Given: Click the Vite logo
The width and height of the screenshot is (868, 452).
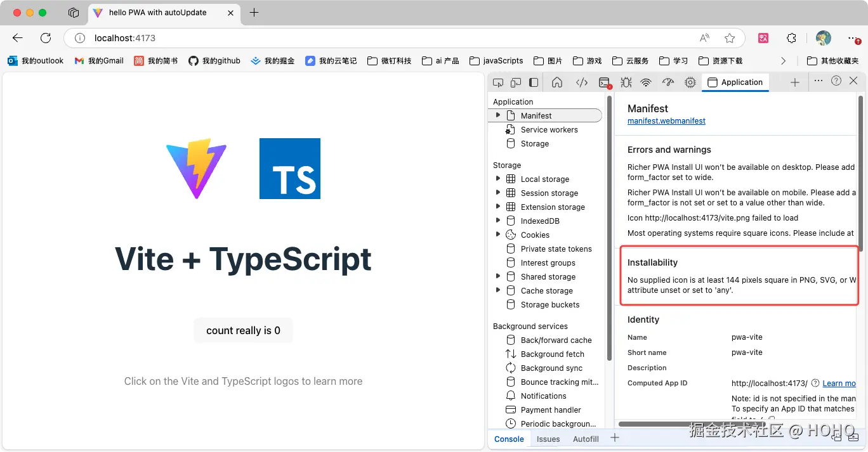Looking at the screenshot, I should click(197, 169).
